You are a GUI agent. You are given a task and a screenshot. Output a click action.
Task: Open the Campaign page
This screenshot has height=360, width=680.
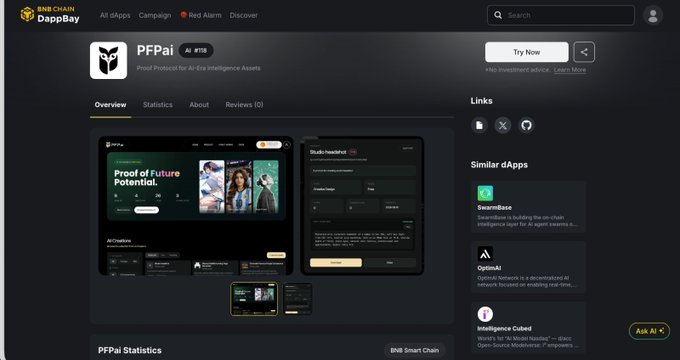click(x=155, y=15)
